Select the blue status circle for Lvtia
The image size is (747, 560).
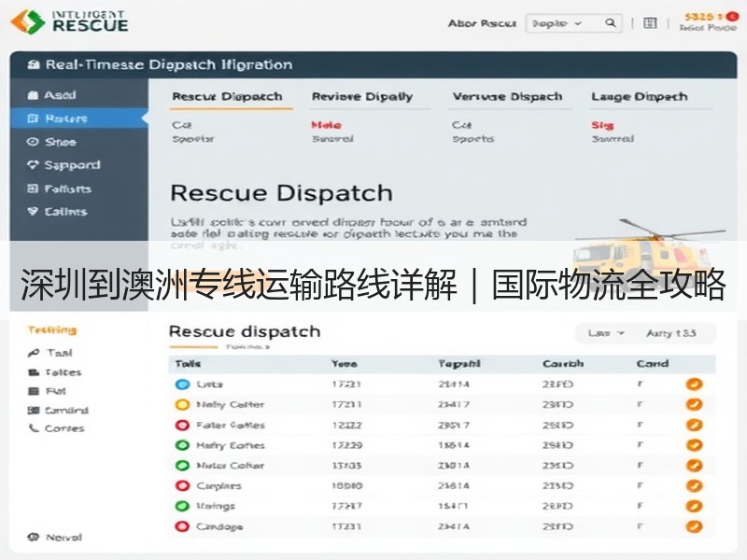coord(182,385)
